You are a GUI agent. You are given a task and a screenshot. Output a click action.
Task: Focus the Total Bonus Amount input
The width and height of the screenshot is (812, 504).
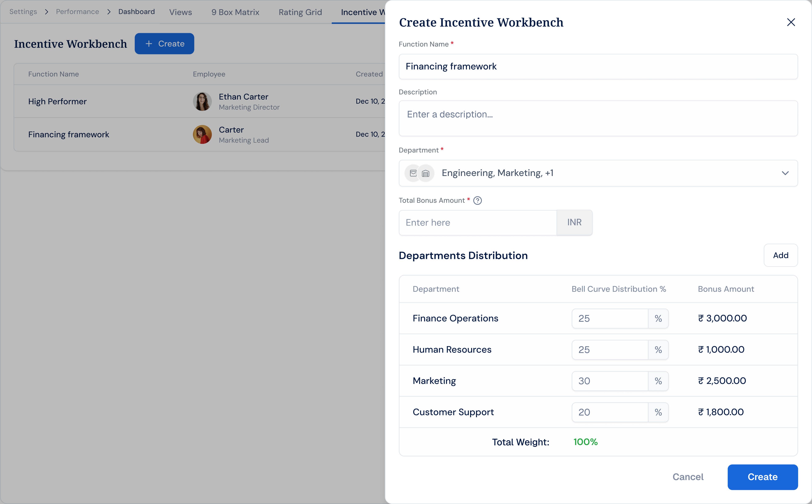pyautogui.click(x=477, y=222)
